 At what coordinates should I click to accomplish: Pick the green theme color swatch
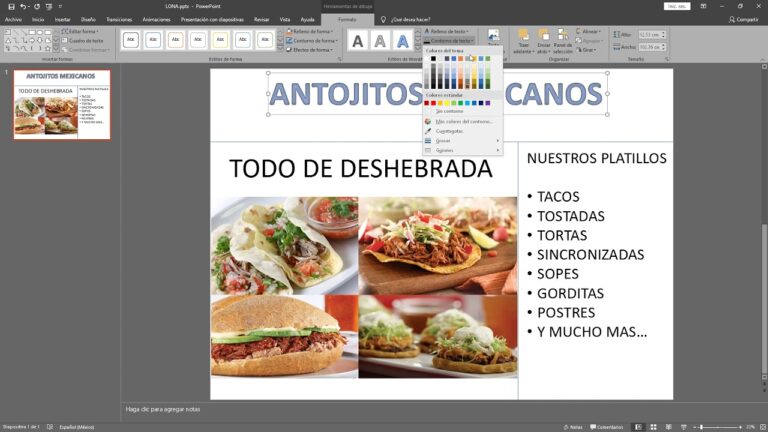(487, 58)
